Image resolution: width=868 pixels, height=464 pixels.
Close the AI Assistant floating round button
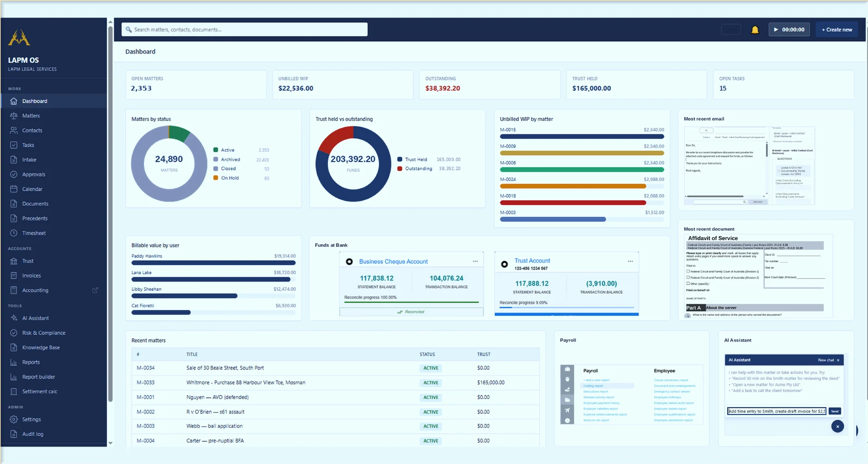click(x=837, y=427)
